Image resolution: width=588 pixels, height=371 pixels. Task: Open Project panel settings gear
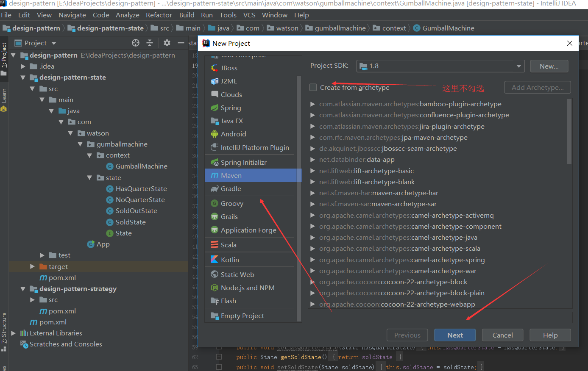pyautogui.click(x=167, y=43)
